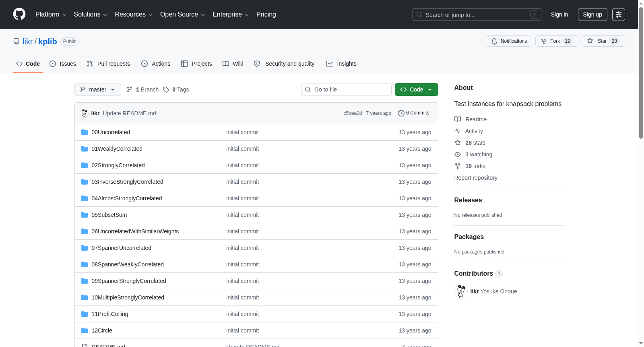644x347 pixels.
Task: Click the Notifications bell button
Action: [509, 41]
